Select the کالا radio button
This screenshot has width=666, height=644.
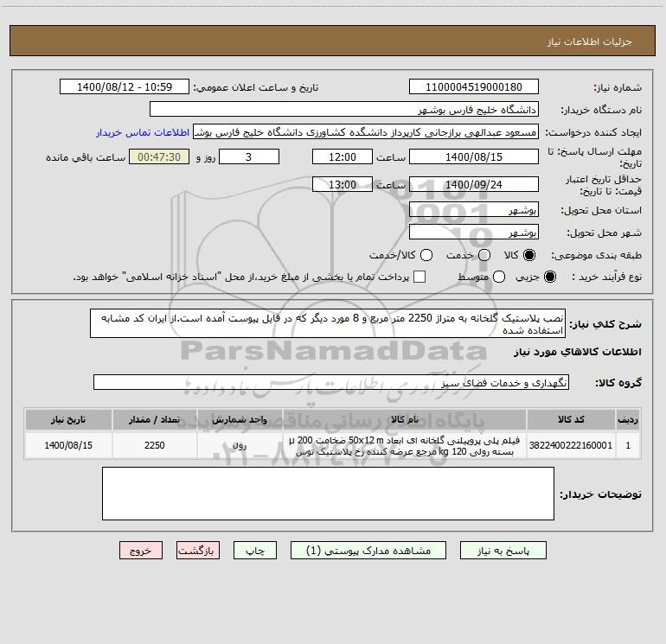528,255
